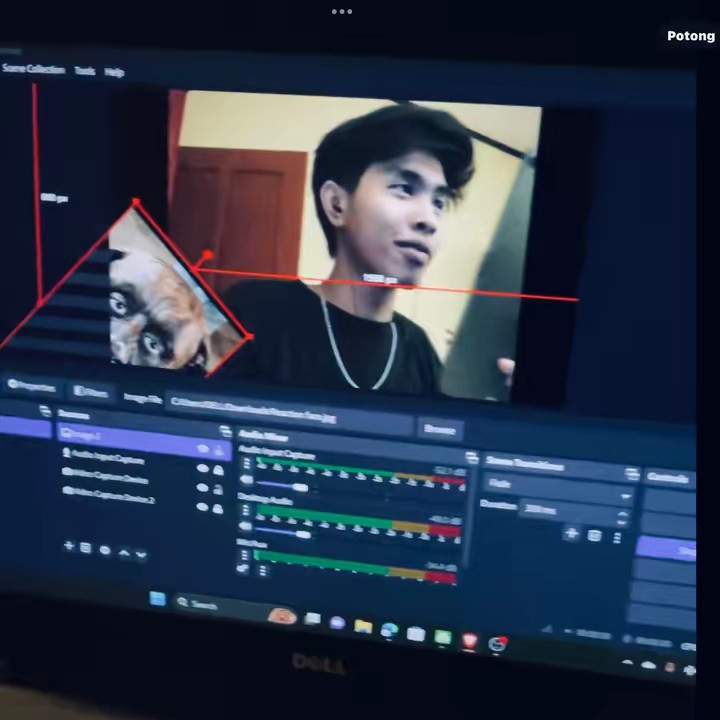
Task: Open the Audio Mixer panel dock options
Action: point(471,457)
